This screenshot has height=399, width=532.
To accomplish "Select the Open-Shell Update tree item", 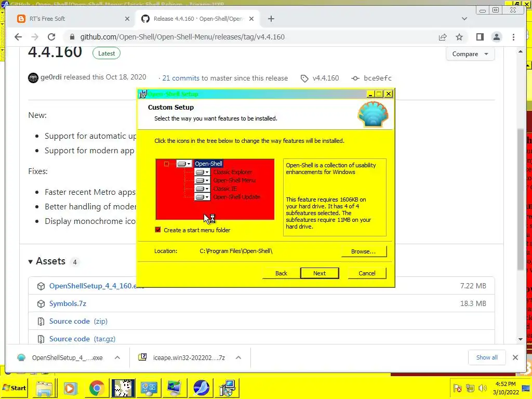I will [236, 197].
